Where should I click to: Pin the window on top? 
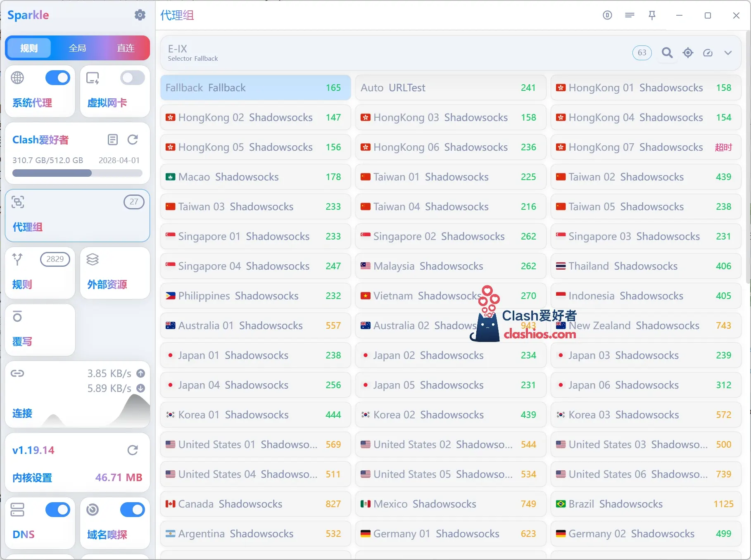click(652, 16)
